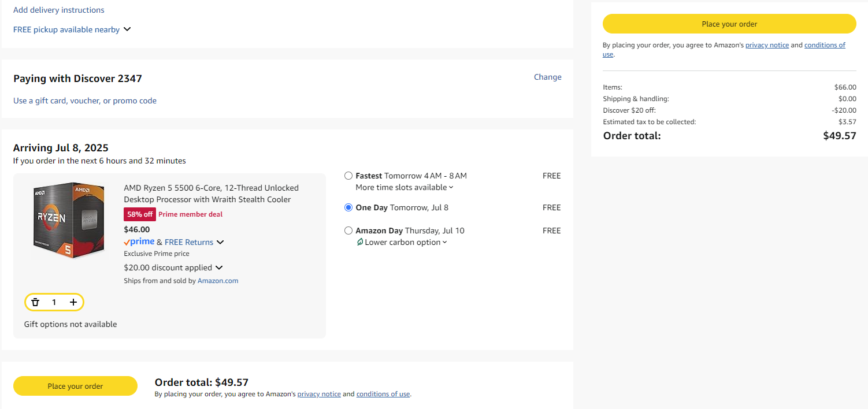The width and height of the screenshot is (868, 409).
Task: Open Use a gift card, voucher, or promo code
Action: 85,101
